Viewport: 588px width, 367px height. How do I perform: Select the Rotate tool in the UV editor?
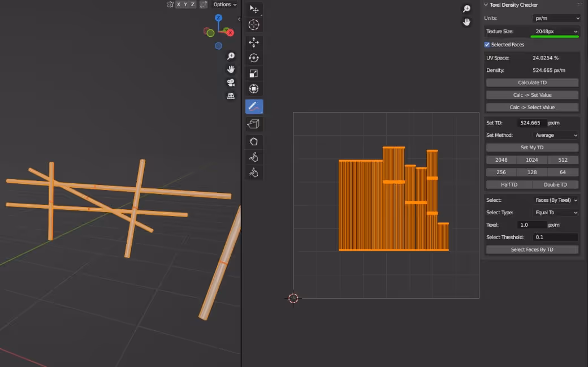coord(254,57)
